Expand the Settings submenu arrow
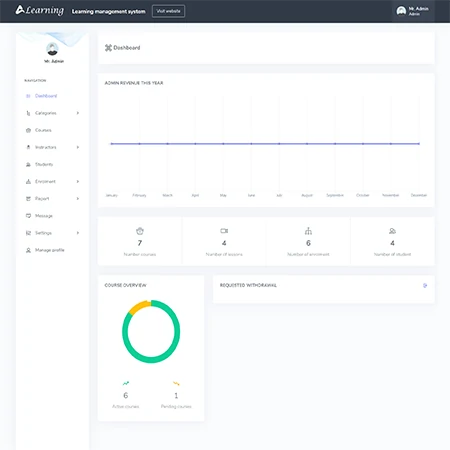 [78, 233]
